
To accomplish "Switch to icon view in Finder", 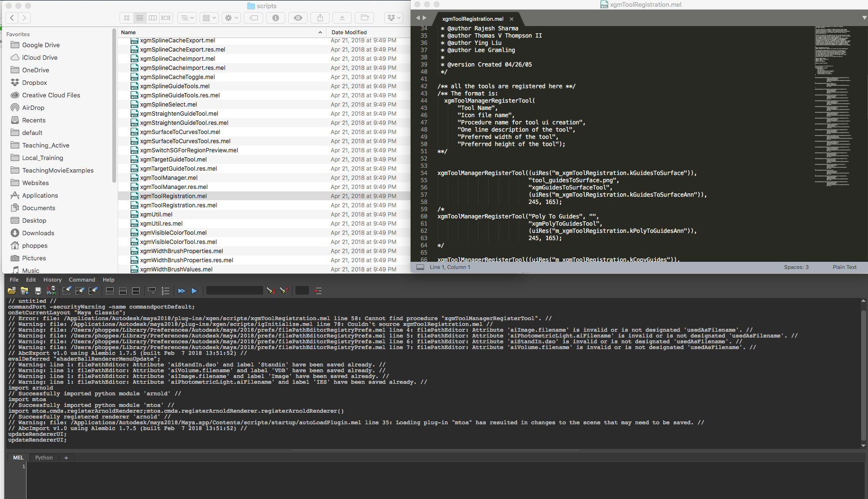I will 126,17.
